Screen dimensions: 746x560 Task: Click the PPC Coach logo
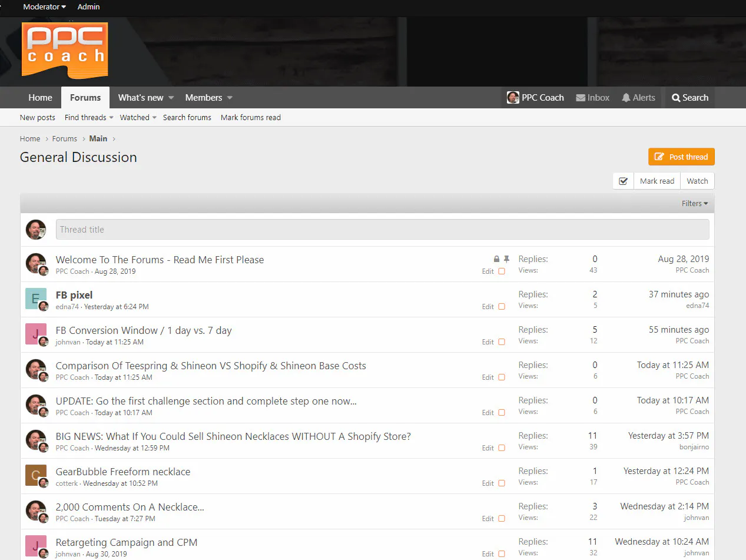click(65, 49)
